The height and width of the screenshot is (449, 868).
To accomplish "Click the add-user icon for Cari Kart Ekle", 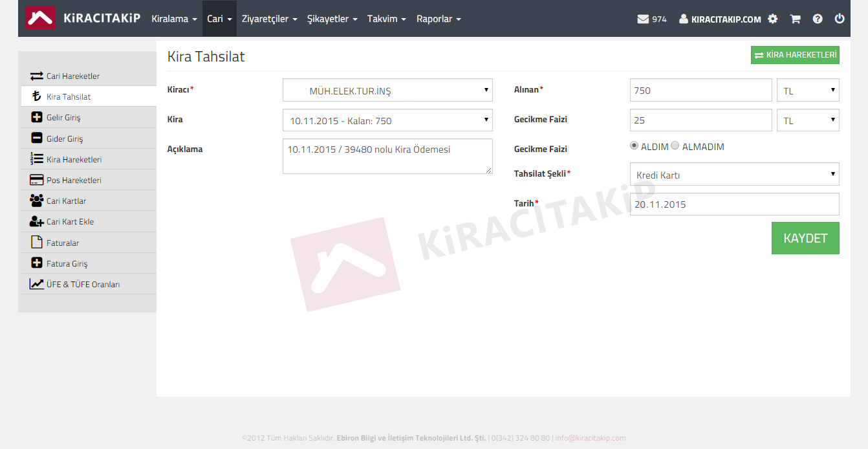I will pyautogui.click(x=36, y=221).
